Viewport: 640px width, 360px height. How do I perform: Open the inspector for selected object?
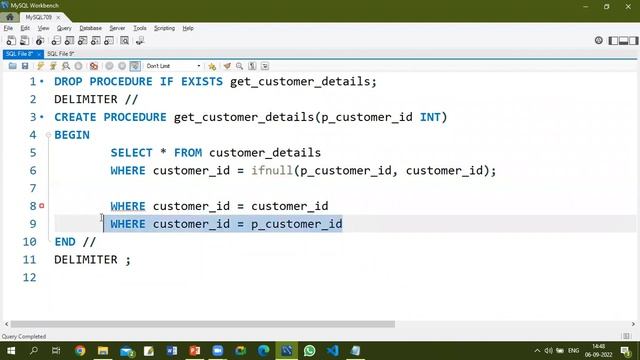[x=40, y=40]
